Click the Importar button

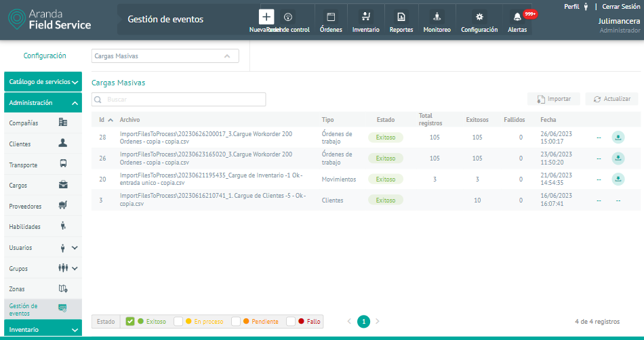(554, 99)
